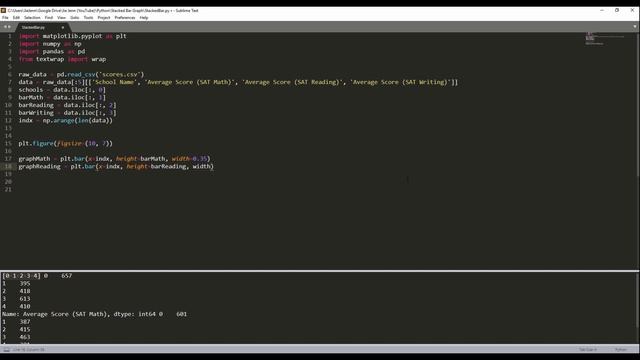Click 'graphMath' on line 17
Screen dimensions: 640x360
[34, 159]
